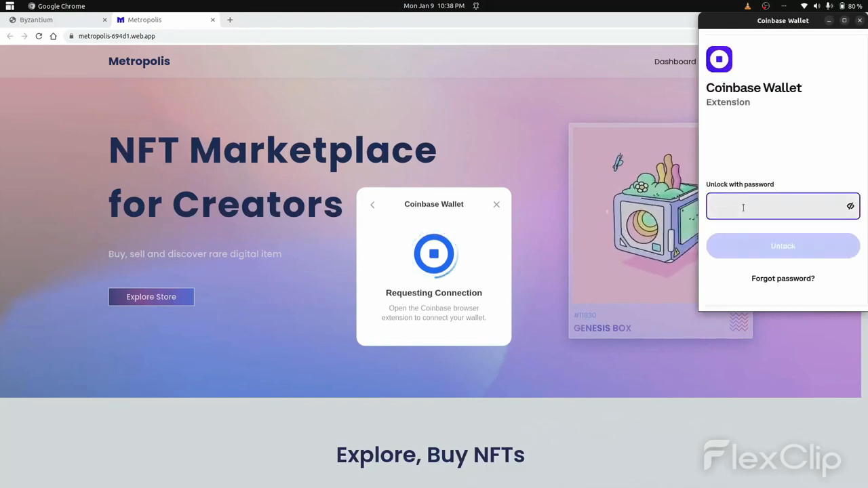Click the red circular tray icon
868x488 pixels.
[x=766, y=6]
